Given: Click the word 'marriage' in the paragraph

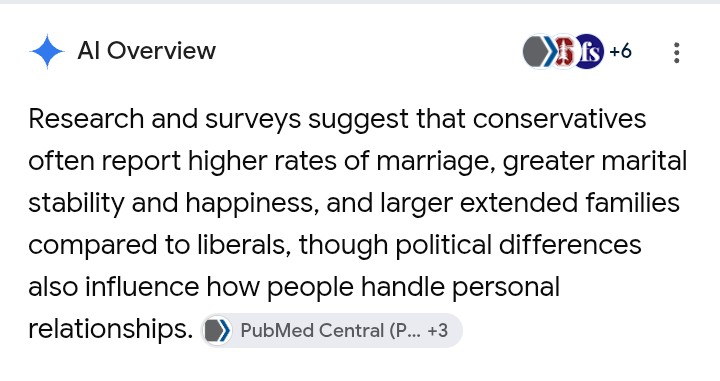Looking at the screenshot, I should tap(436, 162).
